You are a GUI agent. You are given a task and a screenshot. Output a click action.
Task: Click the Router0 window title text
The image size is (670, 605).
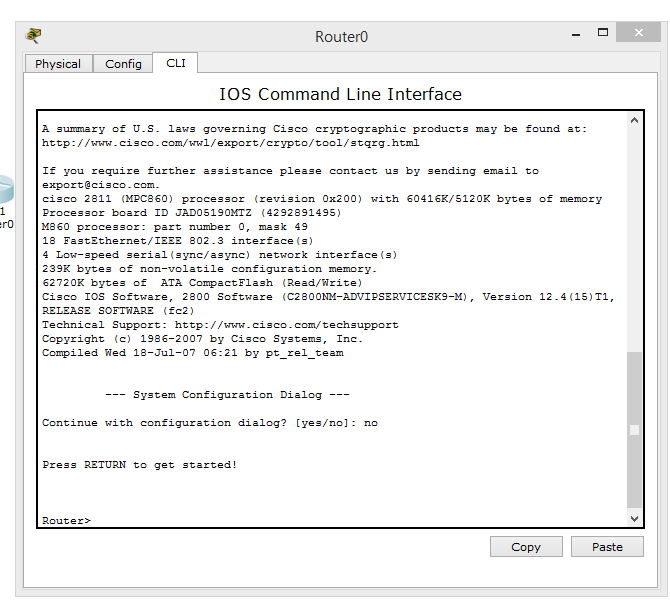coord(341,37)
